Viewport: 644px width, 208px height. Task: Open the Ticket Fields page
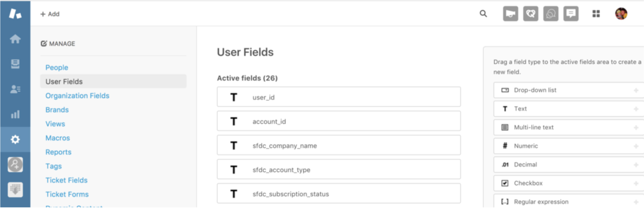click(66, 180)
